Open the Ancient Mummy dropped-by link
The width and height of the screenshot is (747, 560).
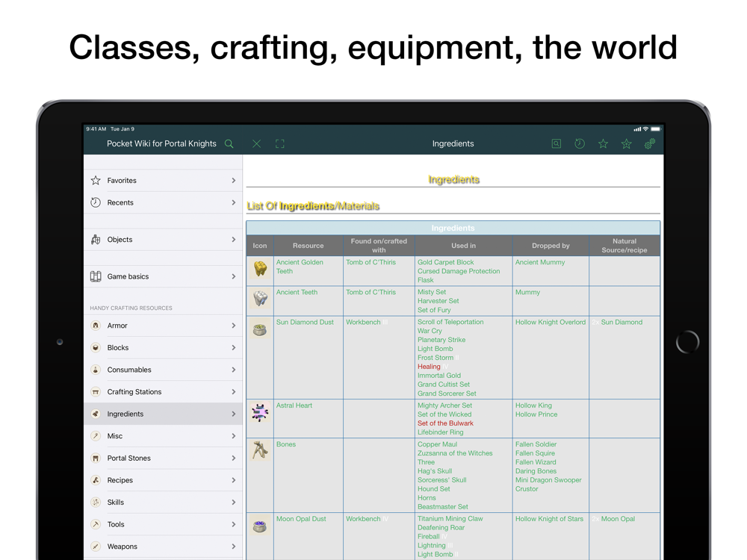click(540, 262)
